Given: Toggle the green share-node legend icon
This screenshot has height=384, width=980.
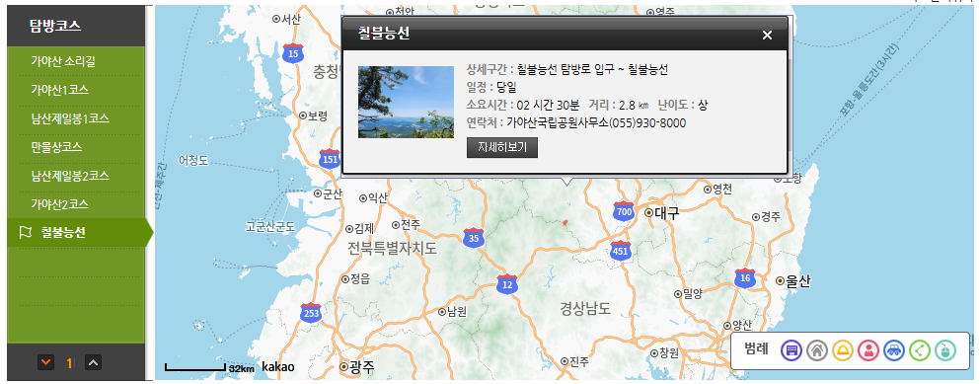Looking at the screenshot, I should [920, 350].
